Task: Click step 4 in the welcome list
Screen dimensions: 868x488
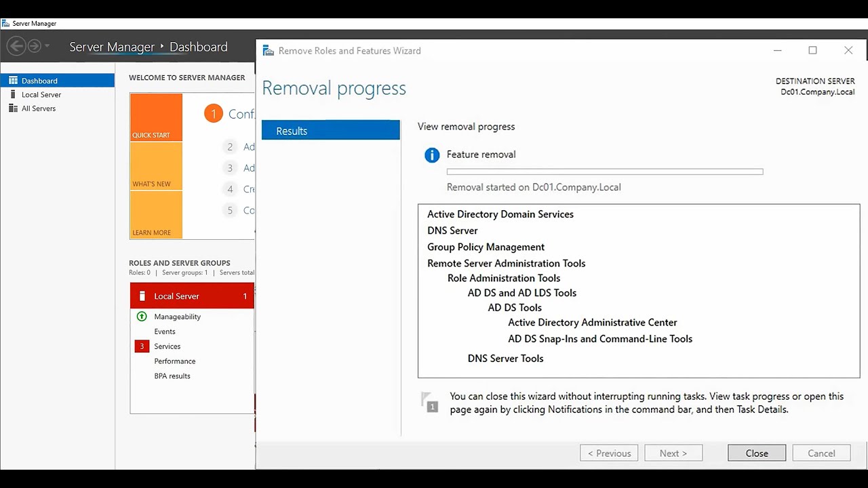Action: [x=230, y=189]
